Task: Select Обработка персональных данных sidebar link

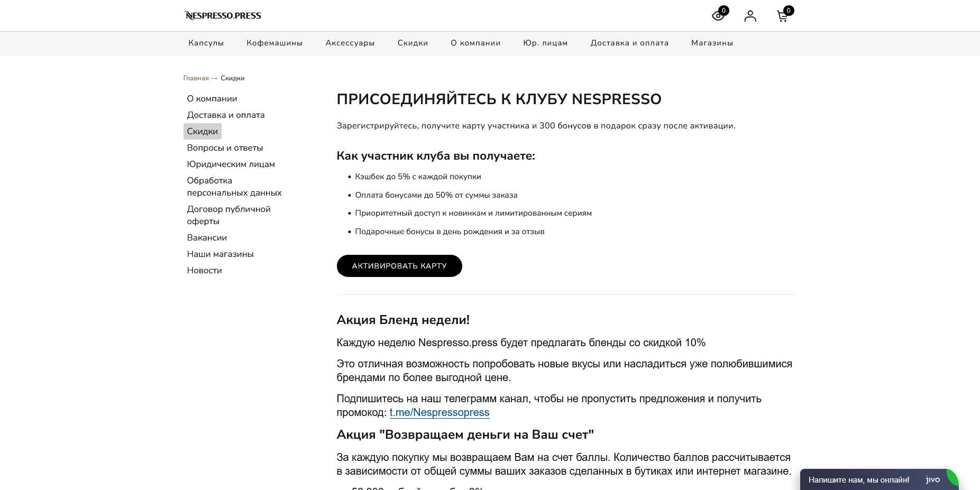Action: coord(234,187)
